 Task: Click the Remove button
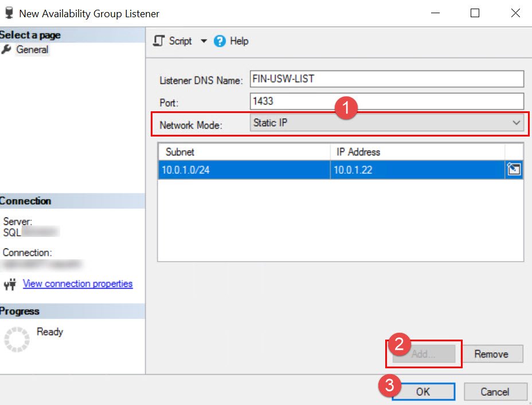[491, 354]
